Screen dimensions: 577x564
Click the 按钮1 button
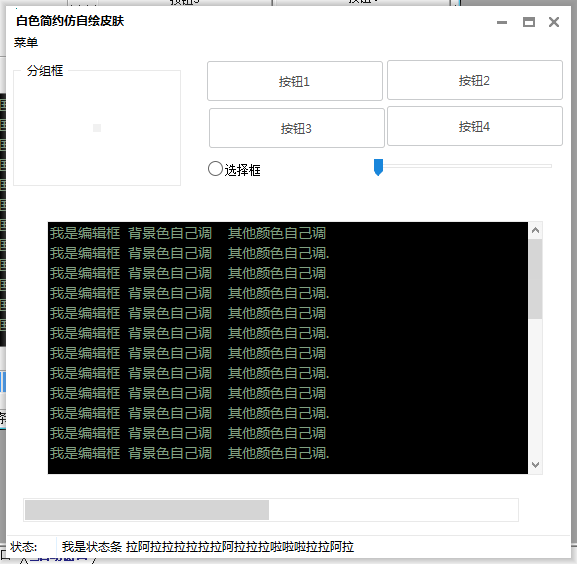(295, 81)
